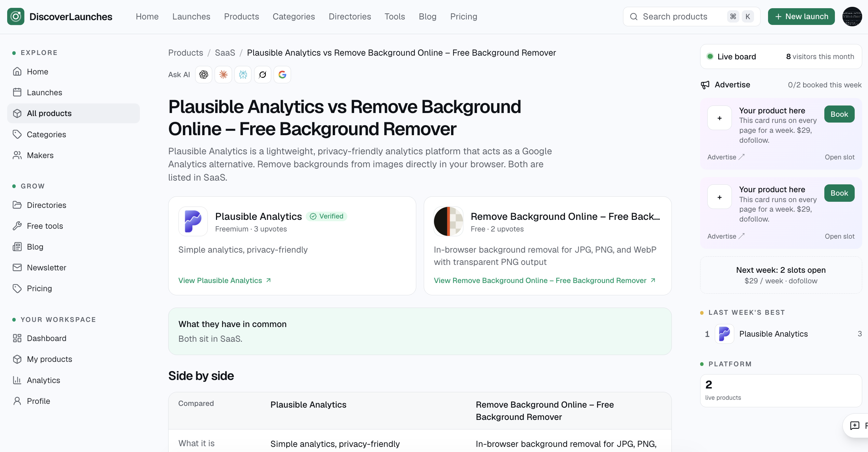
Task: Click Book in the second ad slot
Action: [839, 193]
